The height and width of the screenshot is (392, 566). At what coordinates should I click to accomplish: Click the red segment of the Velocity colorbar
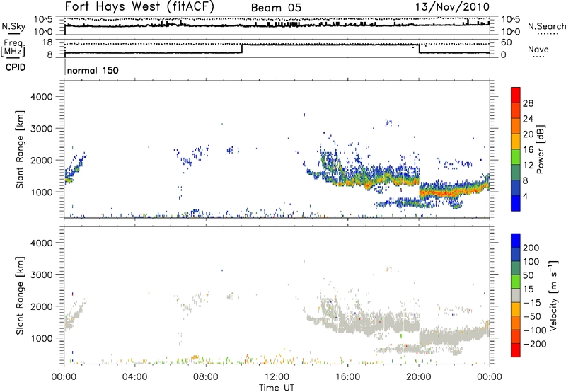coord(516,350)
